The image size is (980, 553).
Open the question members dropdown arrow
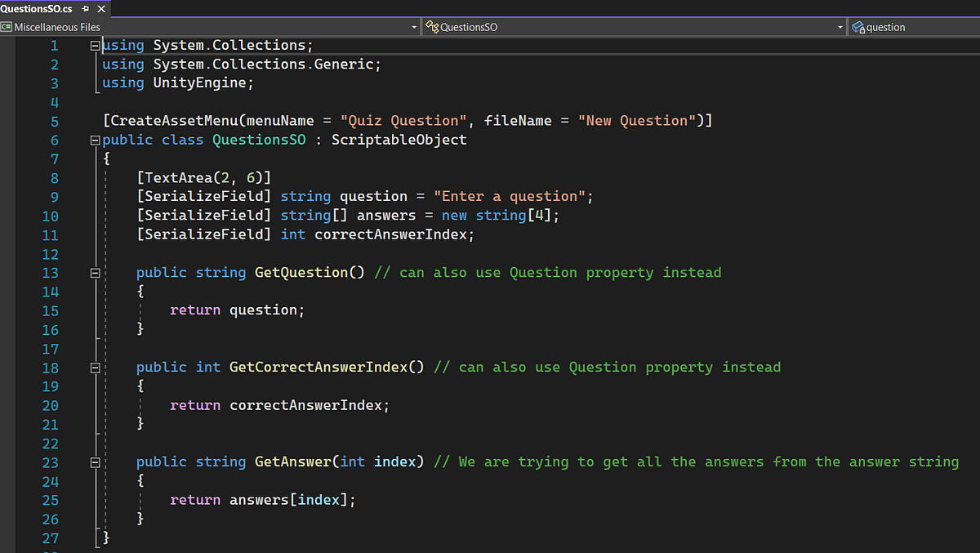coord(972,27)
